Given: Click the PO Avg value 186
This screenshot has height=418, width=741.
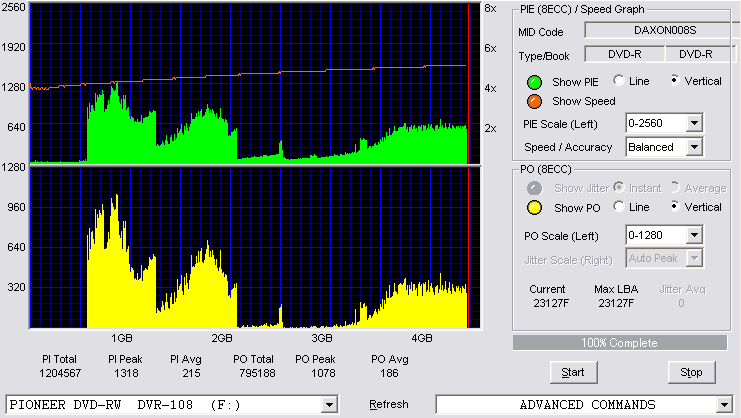Looking at the screenshot, I should (x=389, y=373).
